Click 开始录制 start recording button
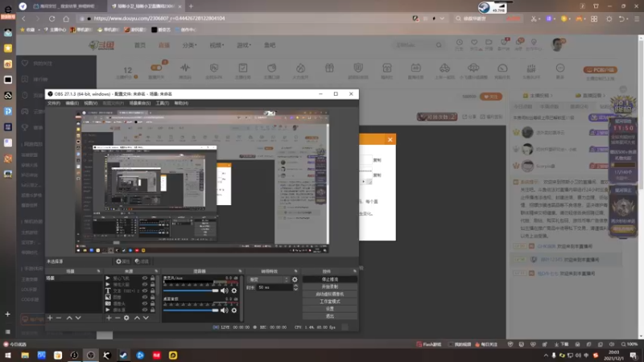This screenshot has width=644, height=362. click(330, 287)
